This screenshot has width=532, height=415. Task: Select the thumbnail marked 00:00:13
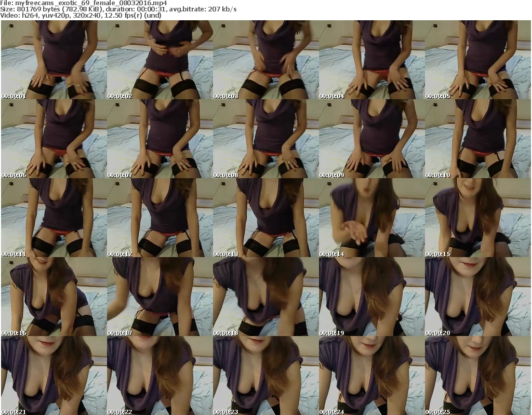click(265, 218)
